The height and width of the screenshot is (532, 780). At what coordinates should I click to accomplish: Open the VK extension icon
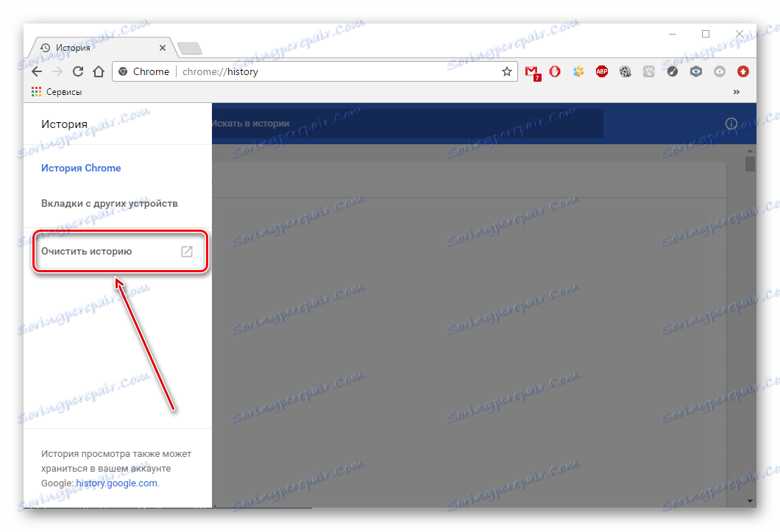(x=648, y=71)
